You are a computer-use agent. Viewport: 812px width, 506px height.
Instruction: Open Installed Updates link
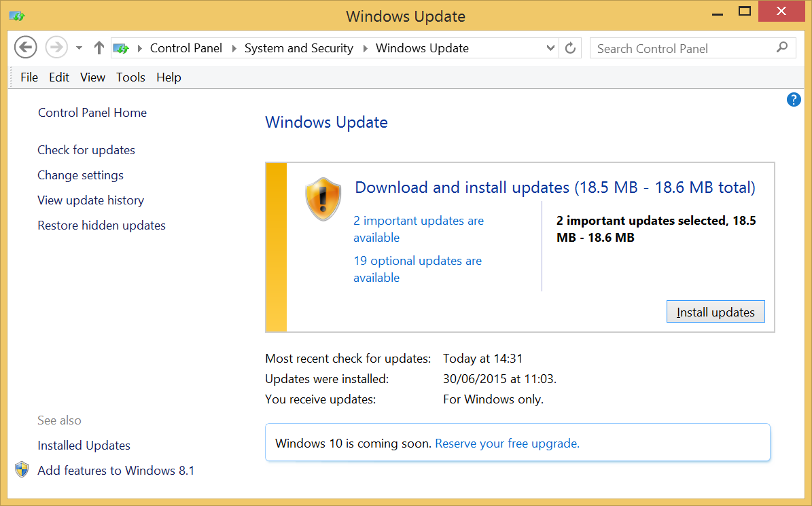point(84,446)
